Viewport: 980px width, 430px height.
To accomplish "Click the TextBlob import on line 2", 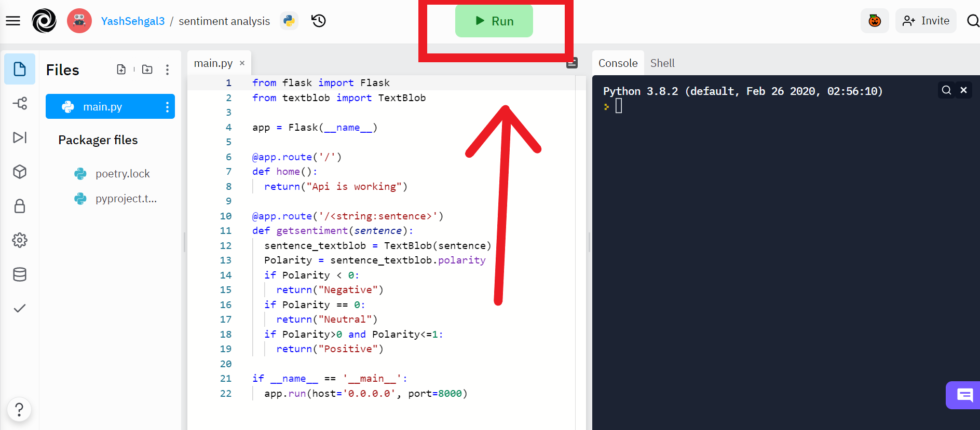I will coord(402,98).
